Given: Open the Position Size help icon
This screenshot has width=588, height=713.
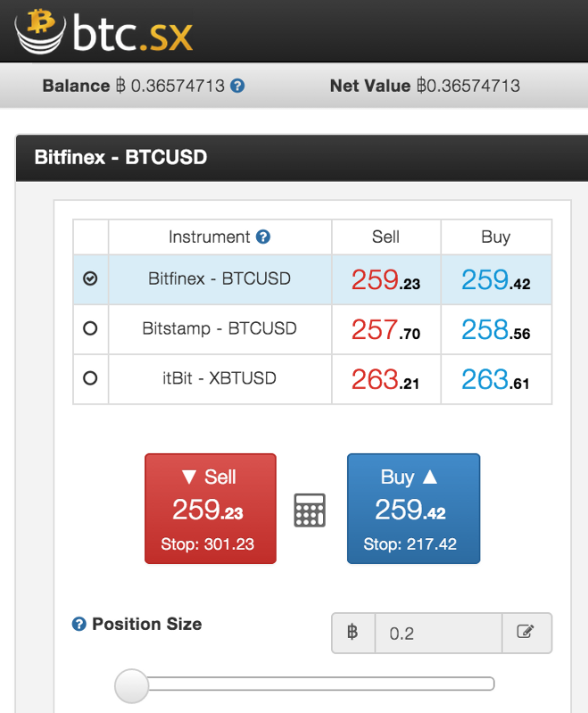Looking at the screenshot, I should tap(79, 624).
